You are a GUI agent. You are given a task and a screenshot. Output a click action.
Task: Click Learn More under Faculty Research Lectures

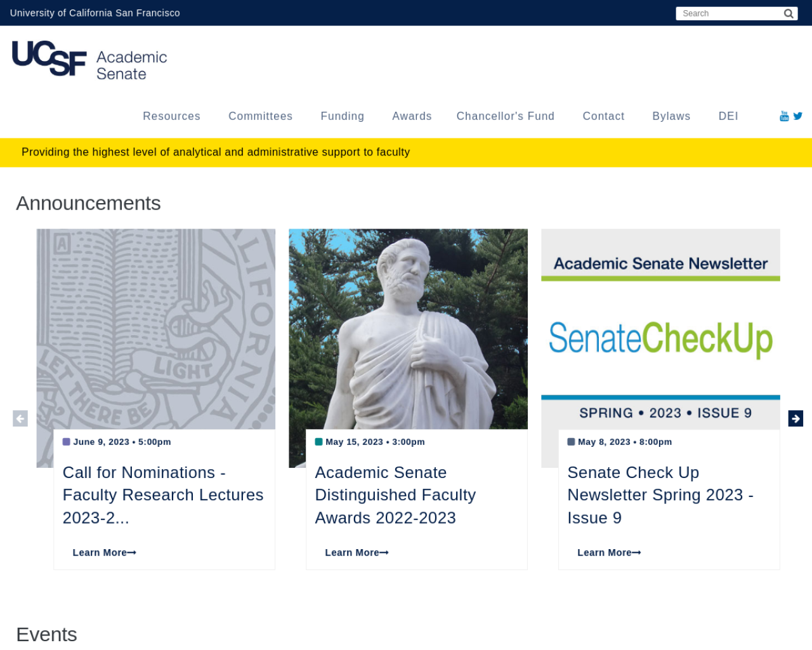click(105, 552)
